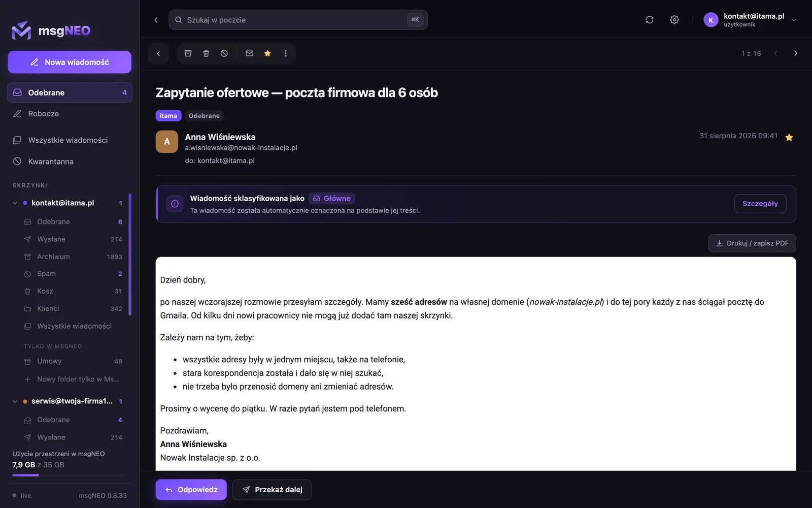Open the Robocze folder

pyautogui.click(x=70, y=114)
